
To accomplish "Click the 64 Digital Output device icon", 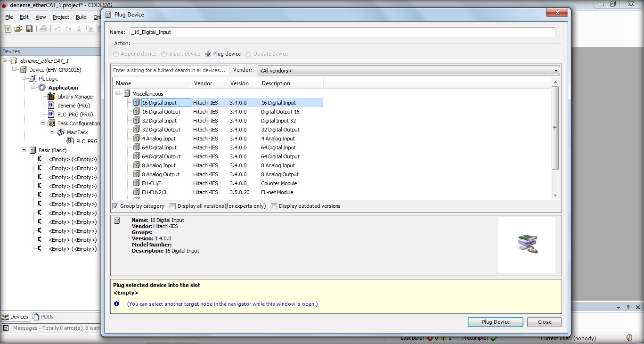I will [136, 156].
